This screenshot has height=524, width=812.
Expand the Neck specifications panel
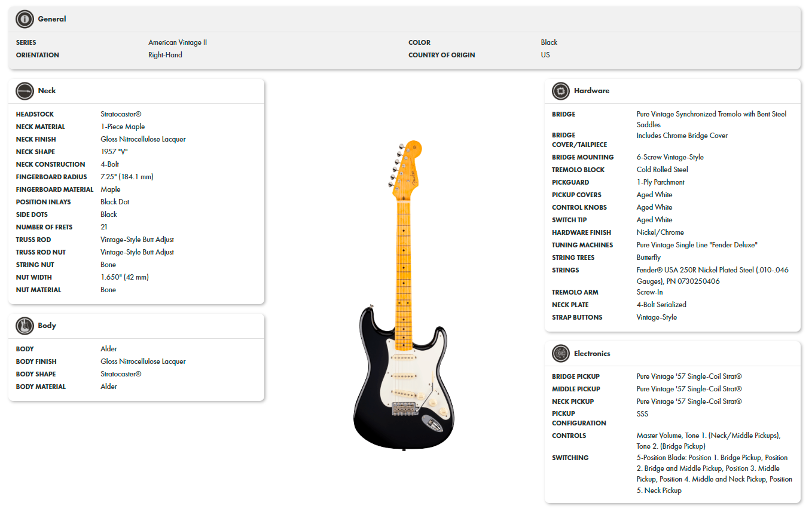click(45, 90)
